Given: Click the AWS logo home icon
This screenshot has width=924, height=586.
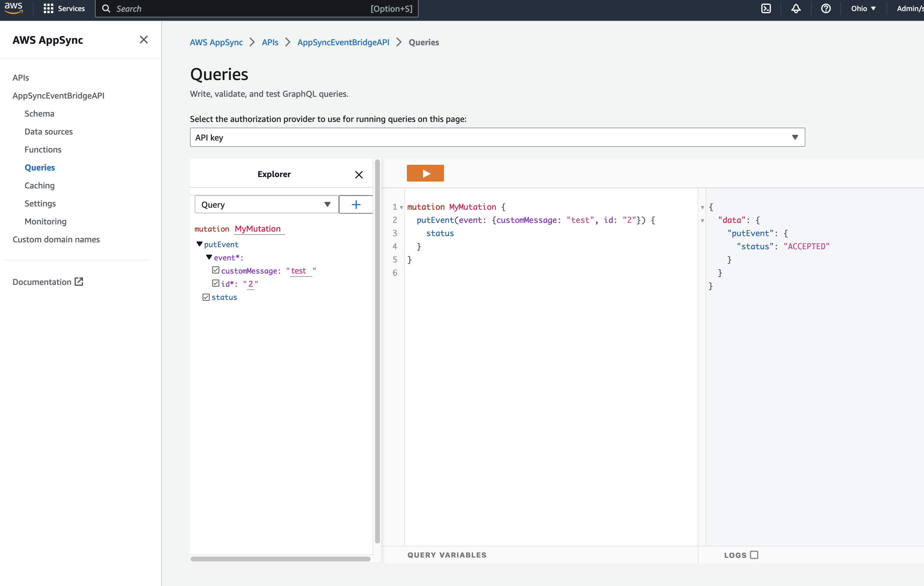Looking at the screenshot, I should tap(13, 8).
